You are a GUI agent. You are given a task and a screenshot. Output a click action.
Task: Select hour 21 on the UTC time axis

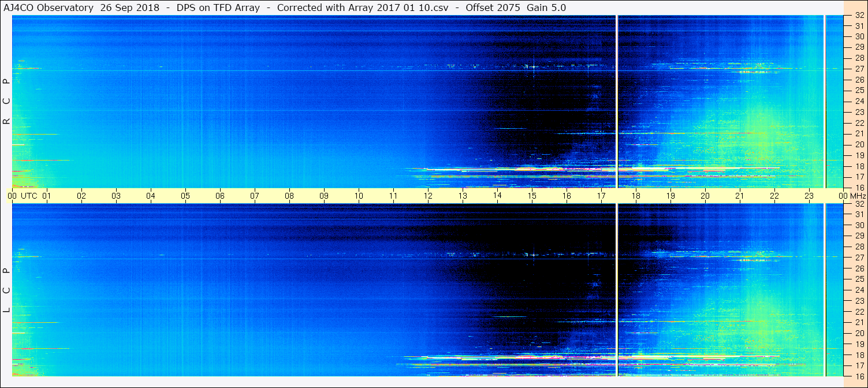(740, 196)
